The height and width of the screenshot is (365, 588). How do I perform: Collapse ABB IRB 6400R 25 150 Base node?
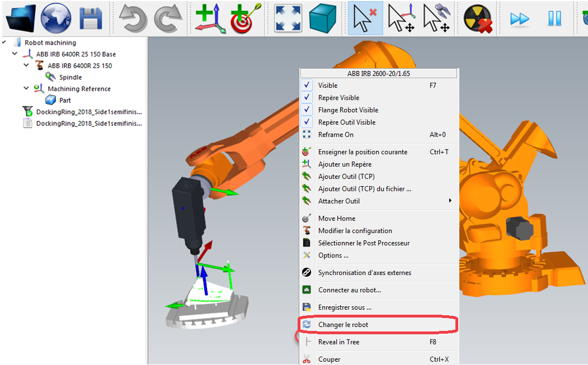pyautogui.click(x=15, y=54)
